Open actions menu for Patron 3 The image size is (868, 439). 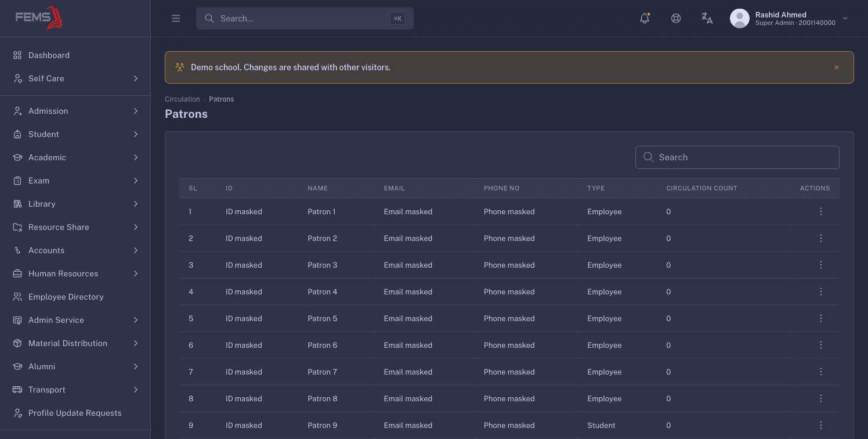821,265
